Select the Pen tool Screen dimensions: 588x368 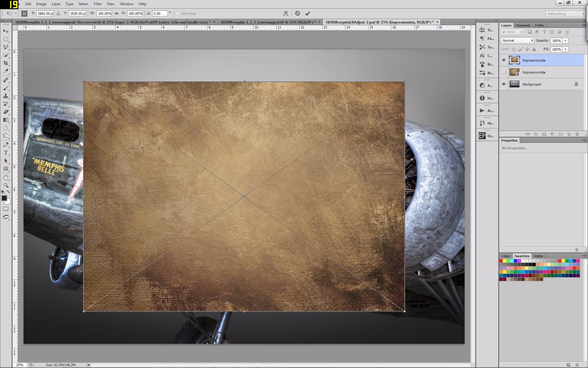click(x=6, y=145)
